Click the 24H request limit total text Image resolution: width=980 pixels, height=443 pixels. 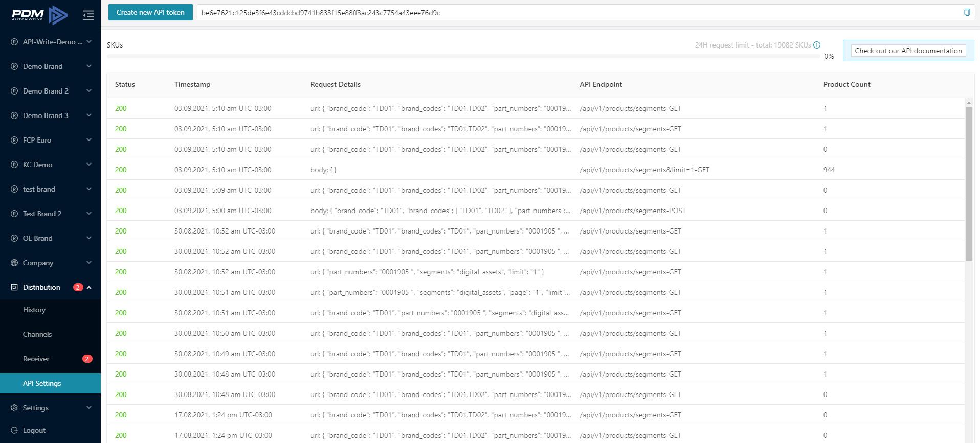pyautogui.click(x=752, y=45)
